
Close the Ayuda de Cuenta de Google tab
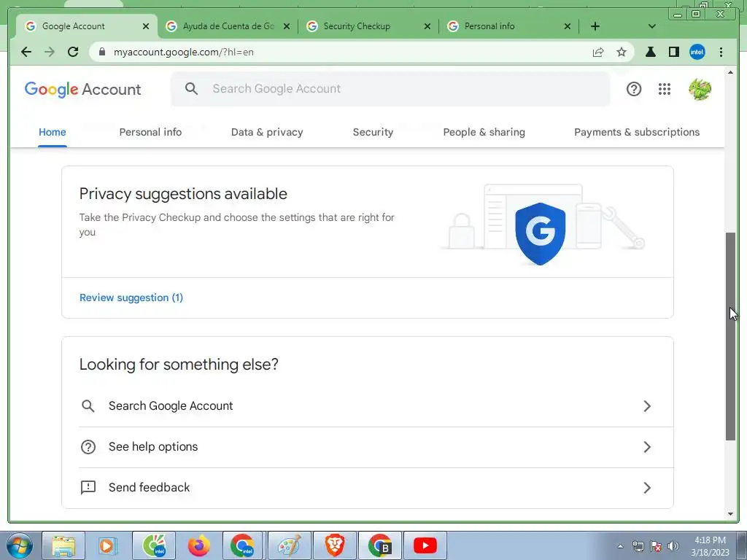(x=286, y=26)
